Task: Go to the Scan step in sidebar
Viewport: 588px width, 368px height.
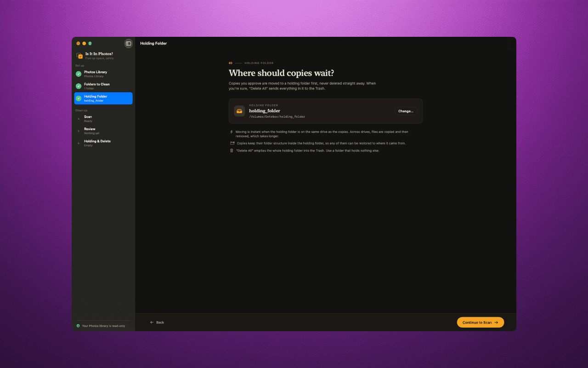Action: (103, 119)
